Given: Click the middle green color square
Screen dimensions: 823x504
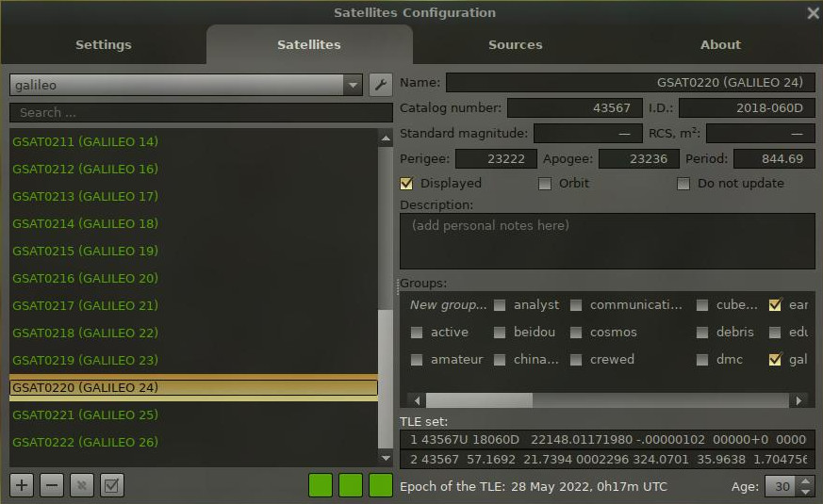Looking at the screenshot, I should pyautogui.click(x=351, y=485).
